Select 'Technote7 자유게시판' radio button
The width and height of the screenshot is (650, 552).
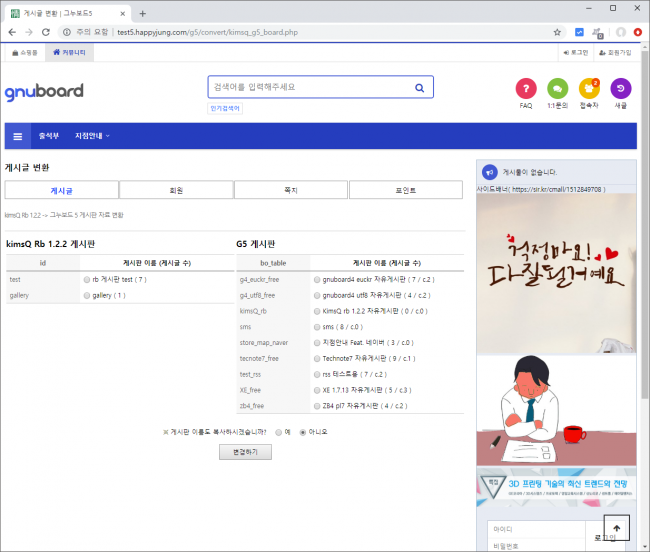click(317, 358)
